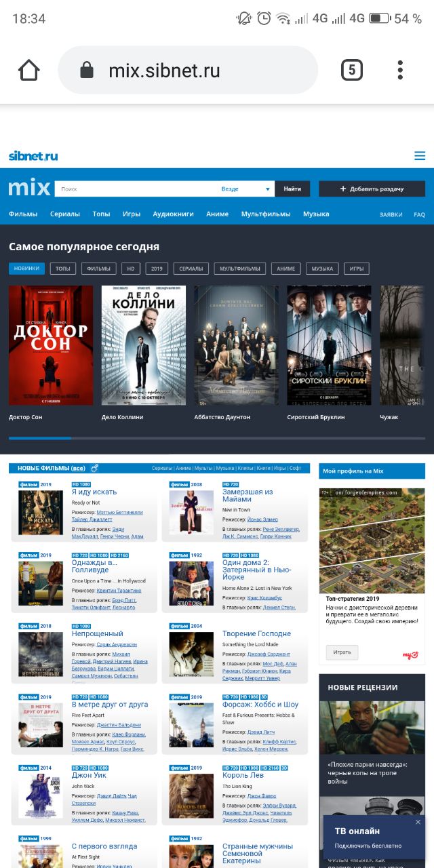Open the ЗАЯВКИ link
Image resolution: width=434 pixels, height=868 pixels.
(x=391, y=214)
